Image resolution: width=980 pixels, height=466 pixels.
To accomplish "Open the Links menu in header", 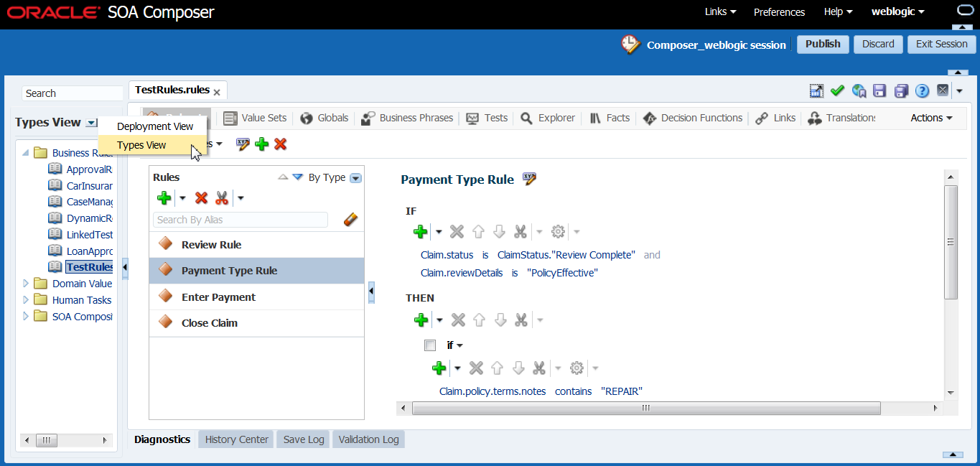I will point(721,11).
